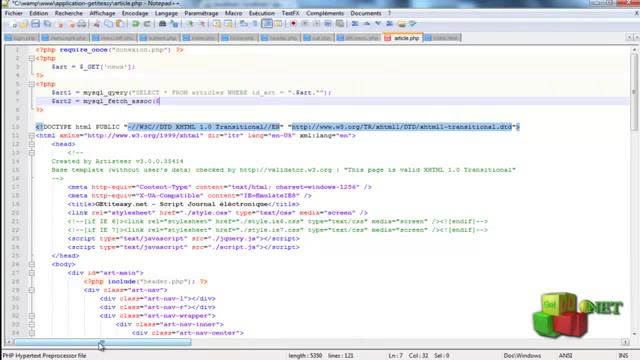This screenshot has width=640, height=360.
Task: Collapse PHP block fold at line 5
Action: (31, 84)
